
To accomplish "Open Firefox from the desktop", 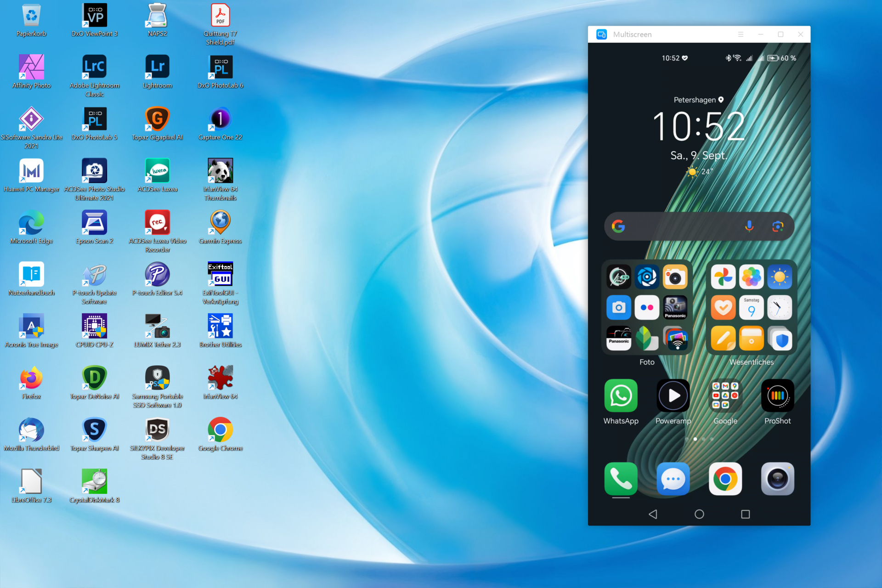I will (x=31, y=378).
